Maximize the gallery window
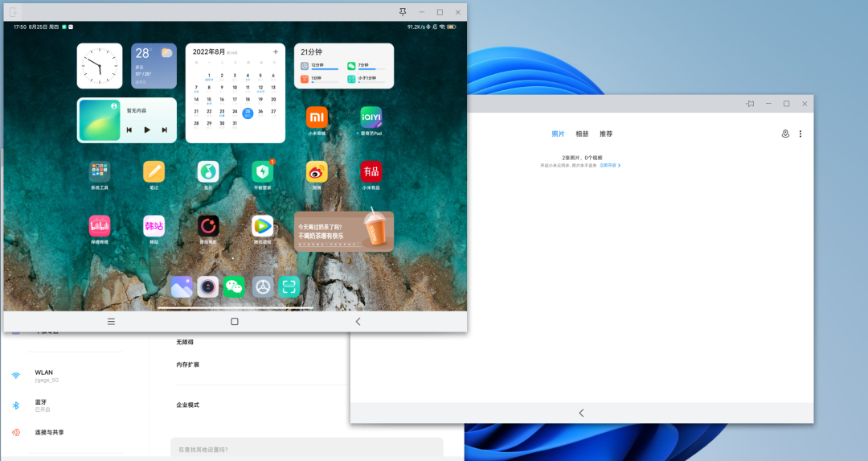Viewport: 868px width, 461px height. [x=786, y=104]
